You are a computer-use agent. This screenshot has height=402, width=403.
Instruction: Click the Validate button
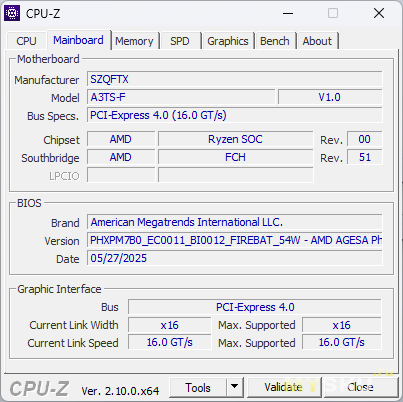pyautogui.click(x=284, y=387)
